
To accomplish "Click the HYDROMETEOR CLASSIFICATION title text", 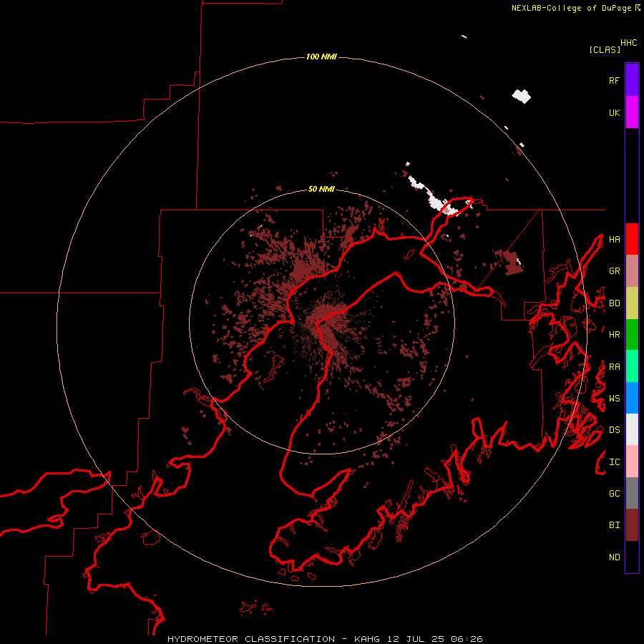I will 251,639.
